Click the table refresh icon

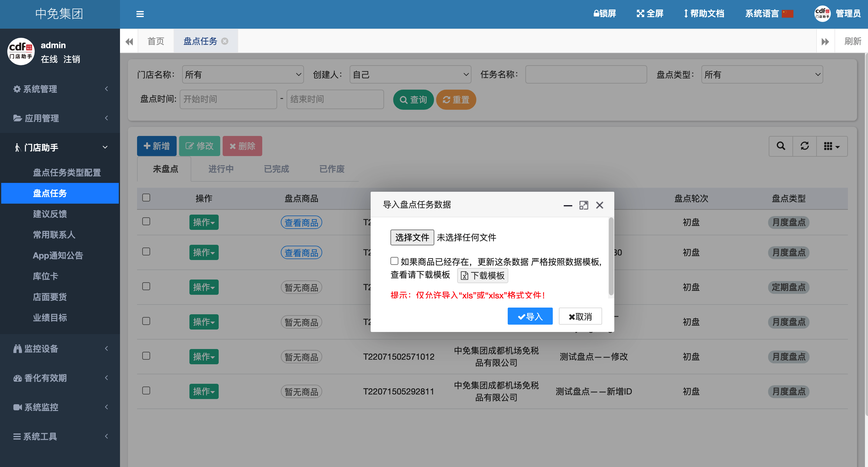click(x=805, y=146)
